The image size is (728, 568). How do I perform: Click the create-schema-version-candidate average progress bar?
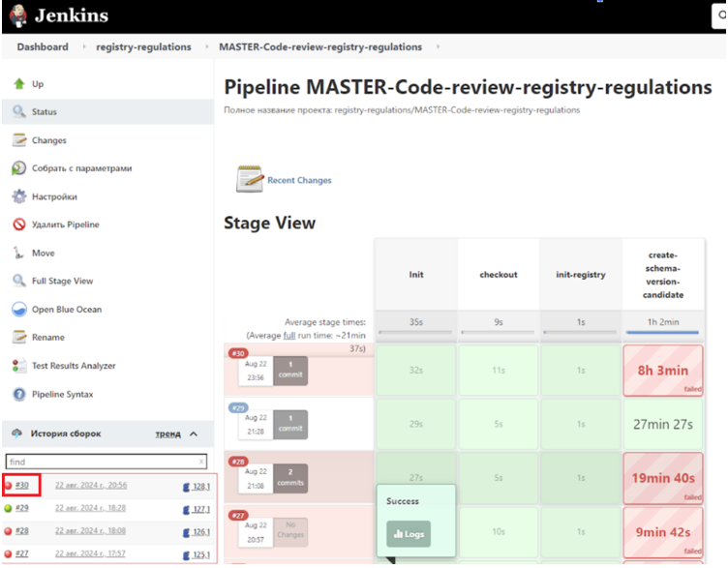pyautogui.click(x=662, y=332)
